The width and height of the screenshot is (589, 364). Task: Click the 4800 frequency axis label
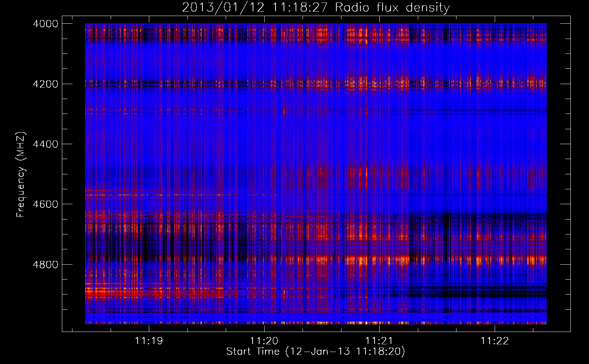pos(46,265)
